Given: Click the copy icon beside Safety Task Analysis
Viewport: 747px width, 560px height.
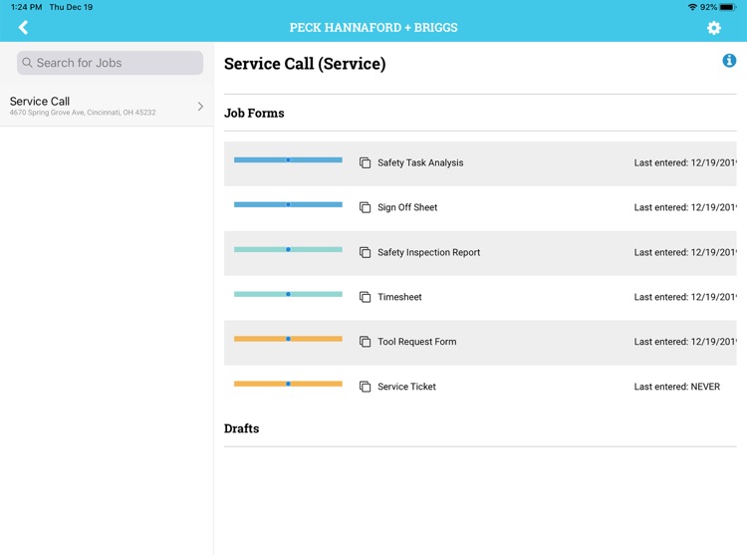Looking at the screenshot, I should pyautogui.click(x=365, y=163).
